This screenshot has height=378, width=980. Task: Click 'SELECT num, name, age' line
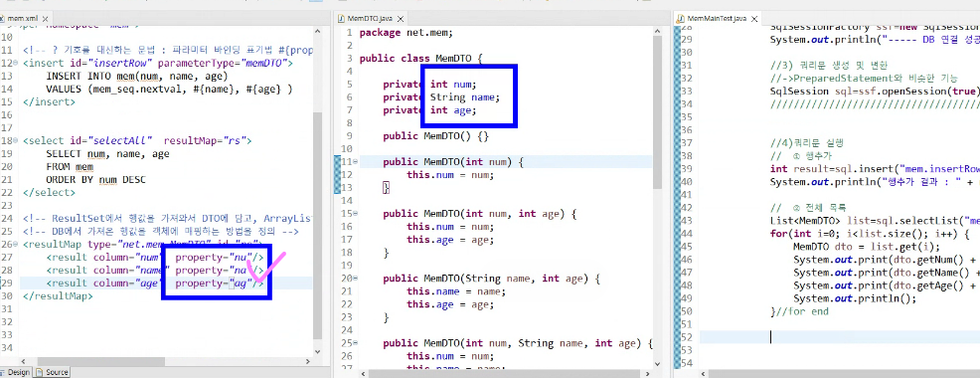(x=107, y=154)
